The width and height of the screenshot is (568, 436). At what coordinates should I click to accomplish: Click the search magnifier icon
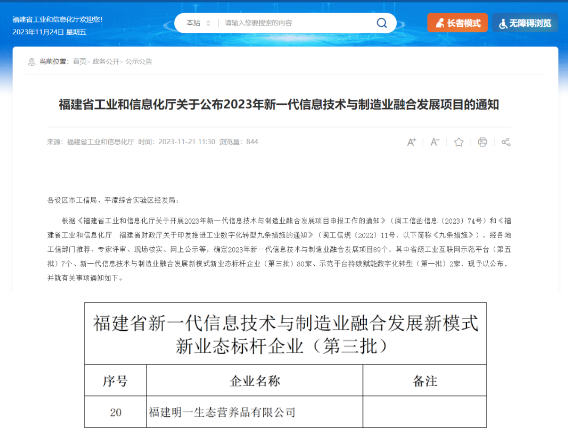pos(381,23)
